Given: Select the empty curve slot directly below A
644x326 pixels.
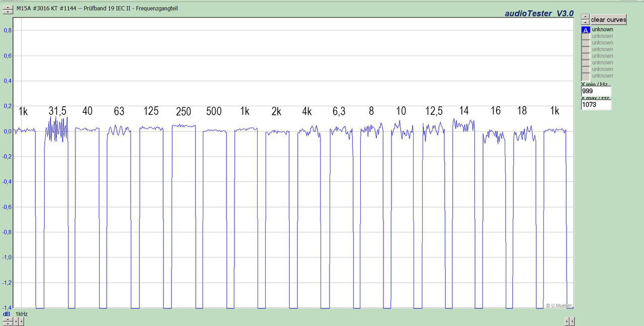Looking at the screenshot, I should click(585, 36).
